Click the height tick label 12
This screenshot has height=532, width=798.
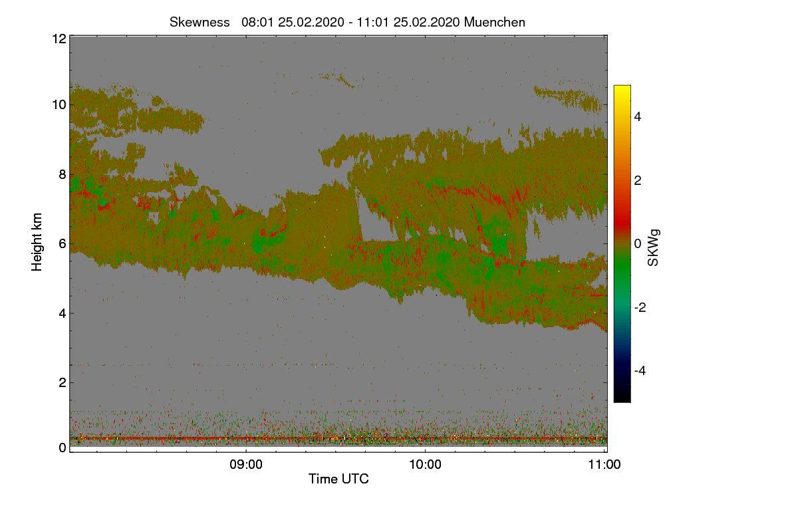pos(59,39)
